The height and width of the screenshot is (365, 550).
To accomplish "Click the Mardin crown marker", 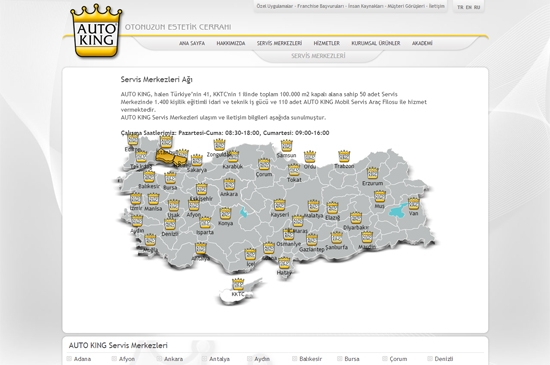I will point(367,237).
